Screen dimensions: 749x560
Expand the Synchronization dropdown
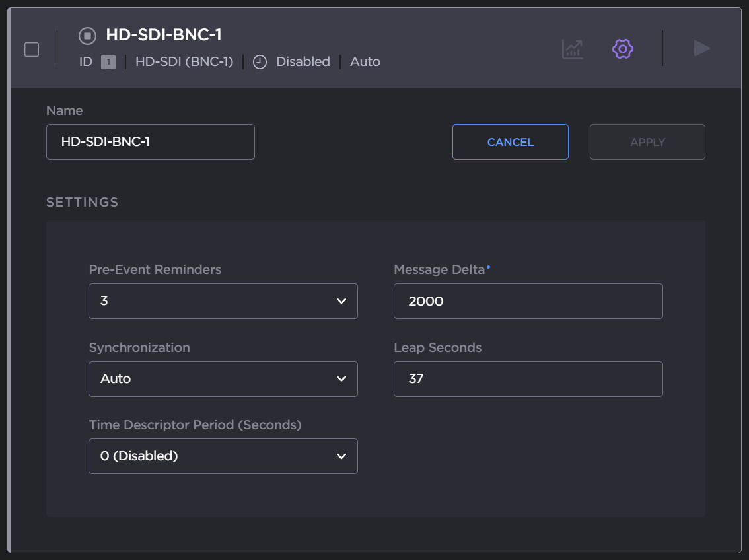(x=223, y=379)
